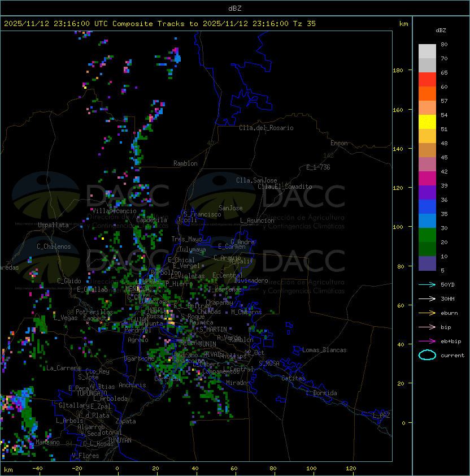Click the 'dBZ' title at top center
470x476 pixels.
(235, 8)
